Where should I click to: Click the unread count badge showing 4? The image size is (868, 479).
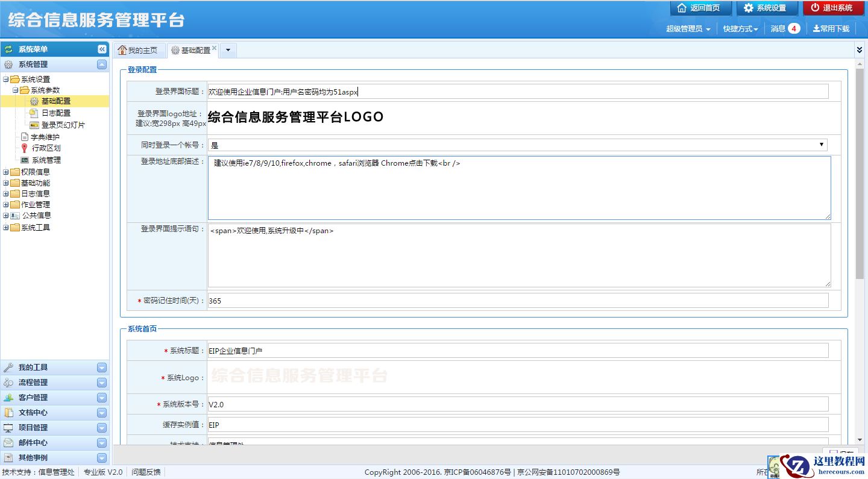pyautogui.click(x=794, y=28)
